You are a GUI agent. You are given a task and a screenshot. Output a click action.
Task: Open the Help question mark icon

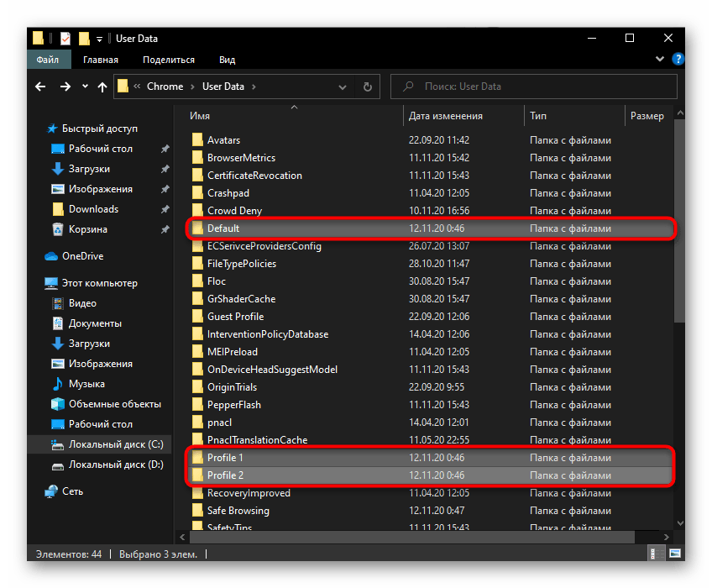click(678, 60)
